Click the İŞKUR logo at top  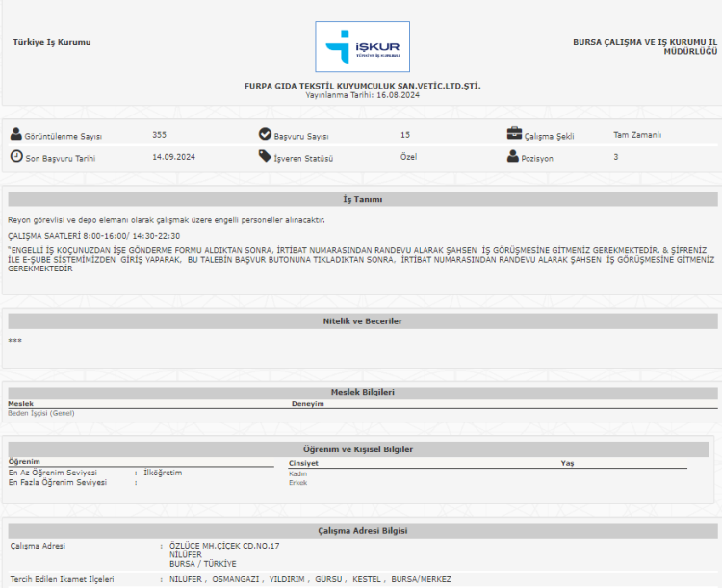[362, 47]
